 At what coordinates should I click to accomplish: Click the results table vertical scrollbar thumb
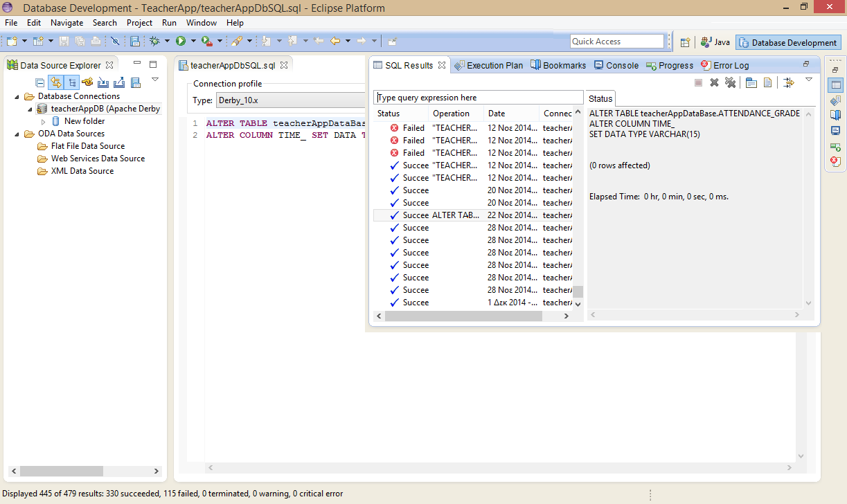pos(578,291)
